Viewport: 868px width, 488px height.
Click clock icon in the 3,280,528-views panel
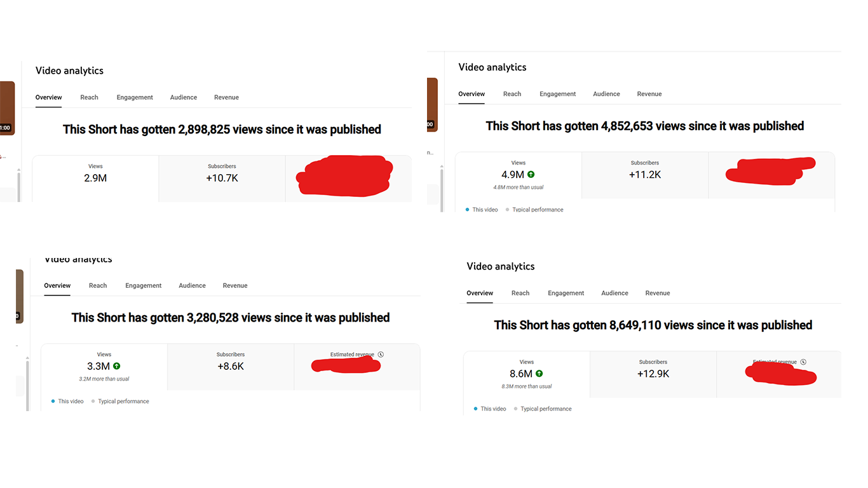pos(381,355)
